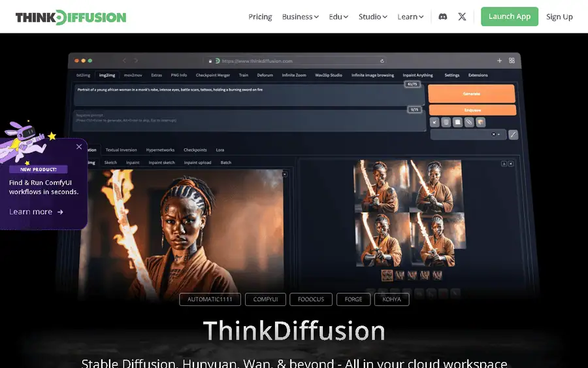The height and width of the screenshot is (368, 588).
Task: Close the input image with X icon
Action: pos(285,174)
